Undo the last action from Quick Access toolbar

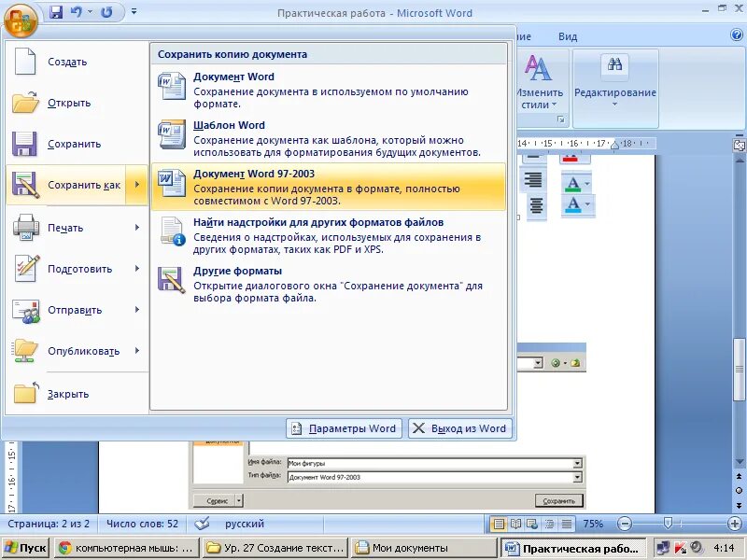tap(77, 12)
